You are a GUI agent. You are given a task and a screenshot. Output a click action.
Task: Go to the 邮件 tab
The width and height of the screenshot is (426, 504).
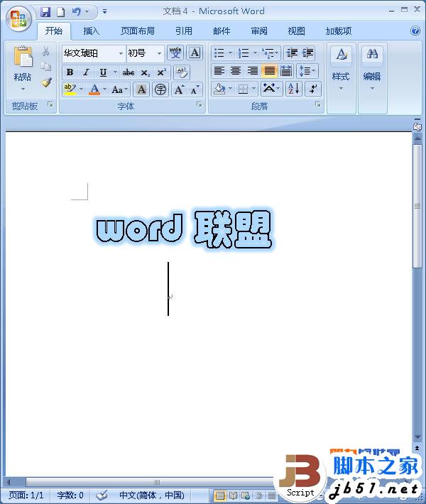[x=222, y=31]
